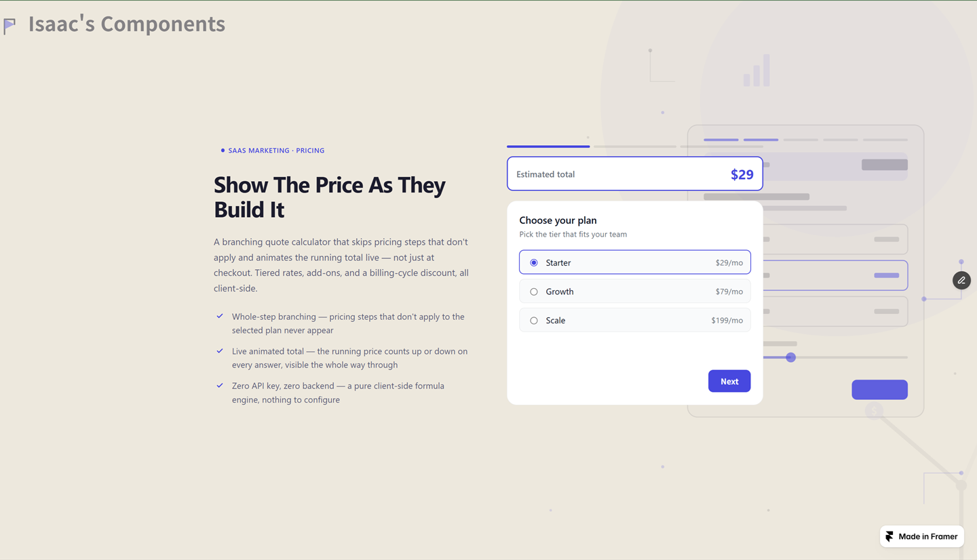Click the Estimated total box
Viewport: 977px width, 560px height.
tap(635, 174)
